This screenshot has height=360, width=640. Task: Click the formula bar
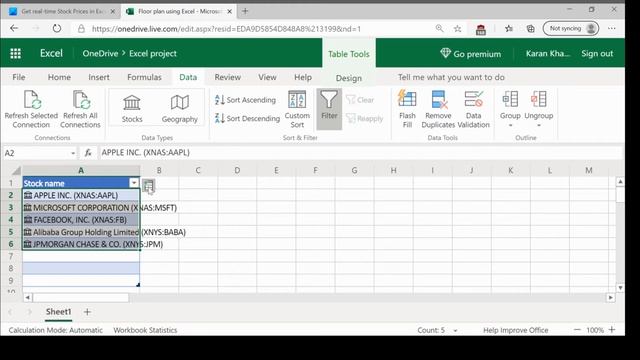click(x=361, y=153)
